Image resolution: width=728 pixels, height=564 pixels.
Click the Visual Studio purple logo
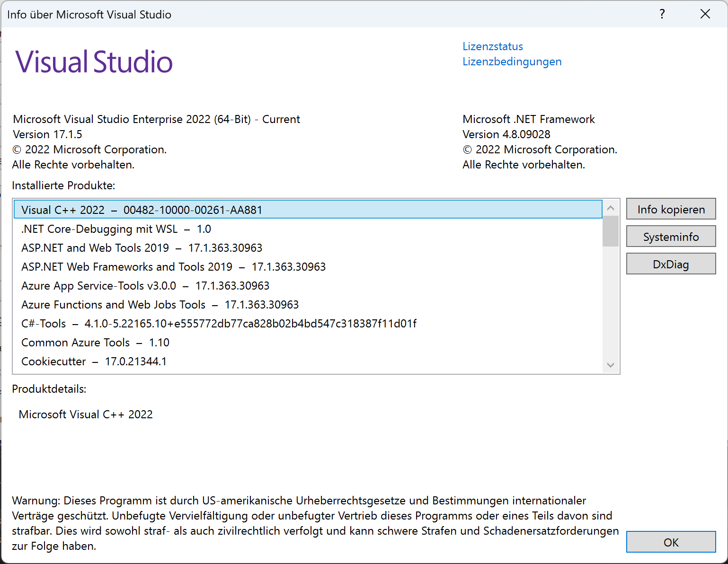[x=93, y=61]
